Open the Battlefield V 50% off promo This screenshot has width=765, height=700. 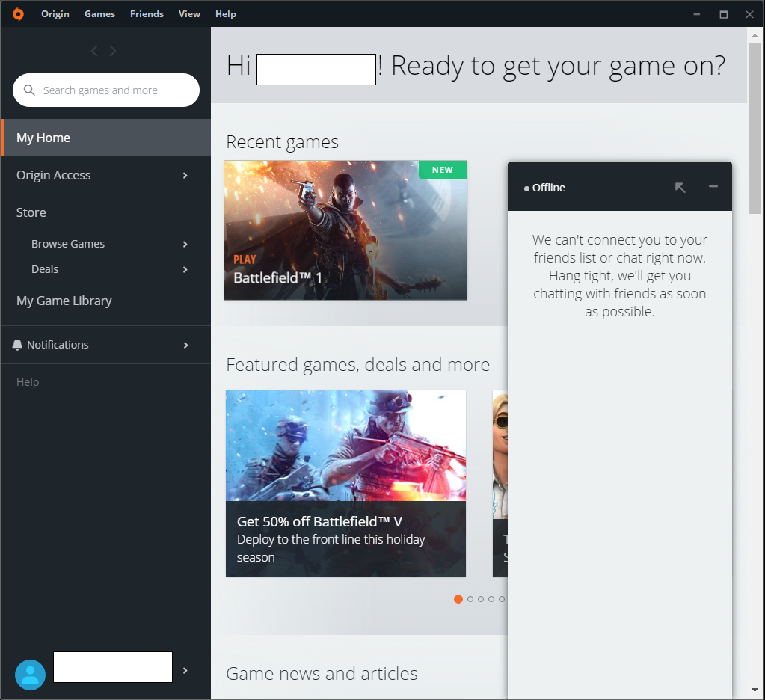click(345, 483)
